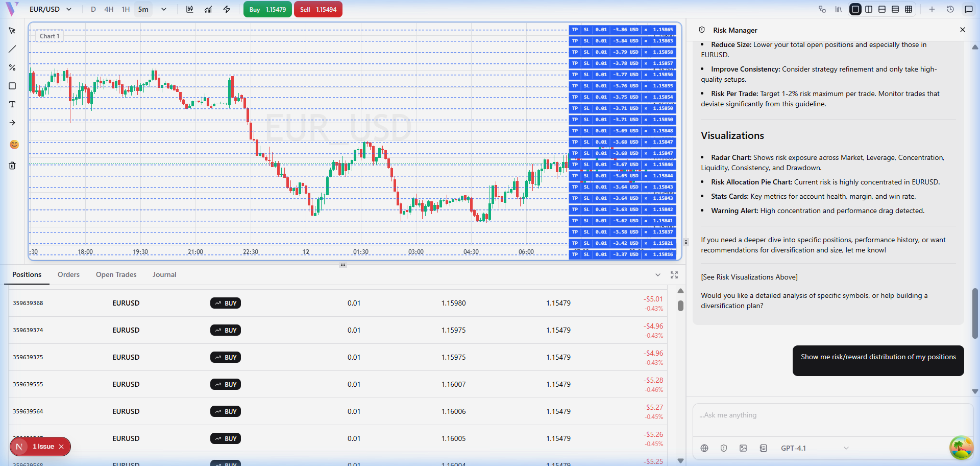Click the green Buy 1.15479 button
980x466 pixels.
click(267, 9)
